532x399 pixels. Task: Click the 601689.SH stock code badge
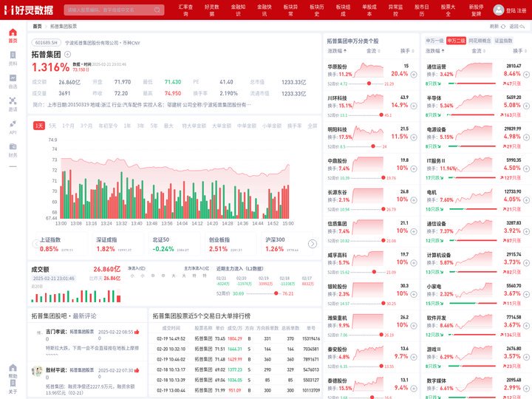click(46, 43)
